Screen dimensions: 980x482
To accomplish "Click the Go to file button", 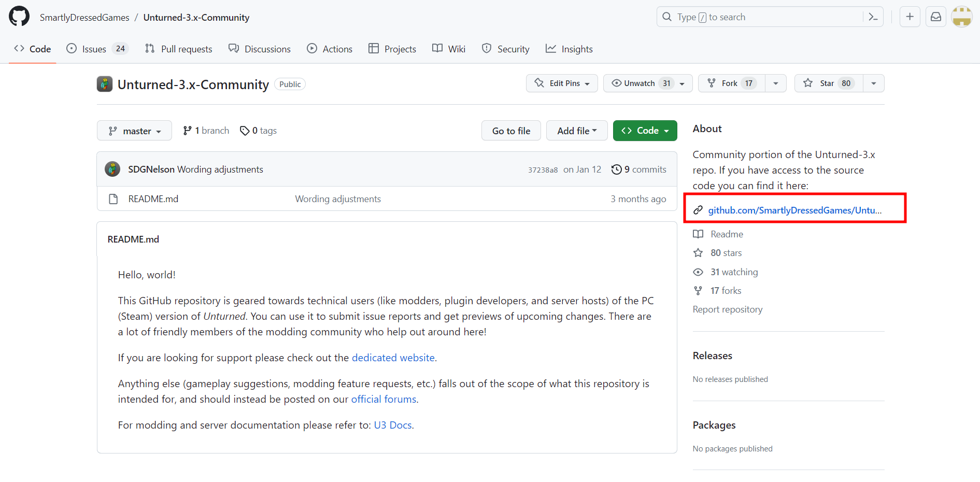I will pos(510,130).
